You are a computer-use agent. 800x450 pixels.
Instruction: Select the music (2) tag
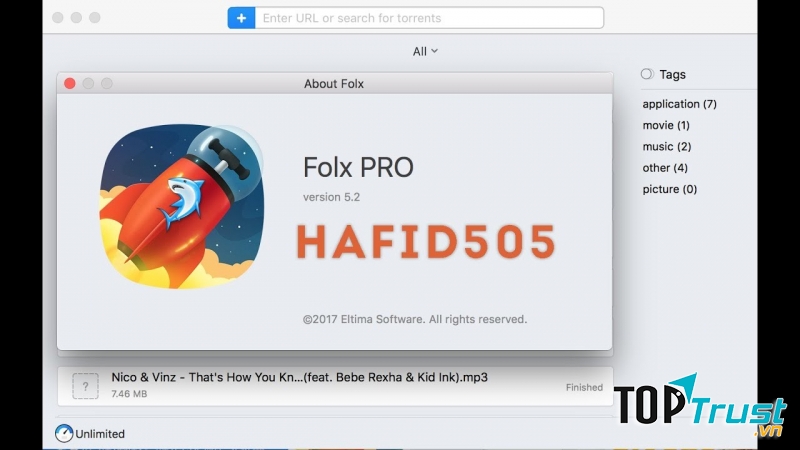coord(667,147)
